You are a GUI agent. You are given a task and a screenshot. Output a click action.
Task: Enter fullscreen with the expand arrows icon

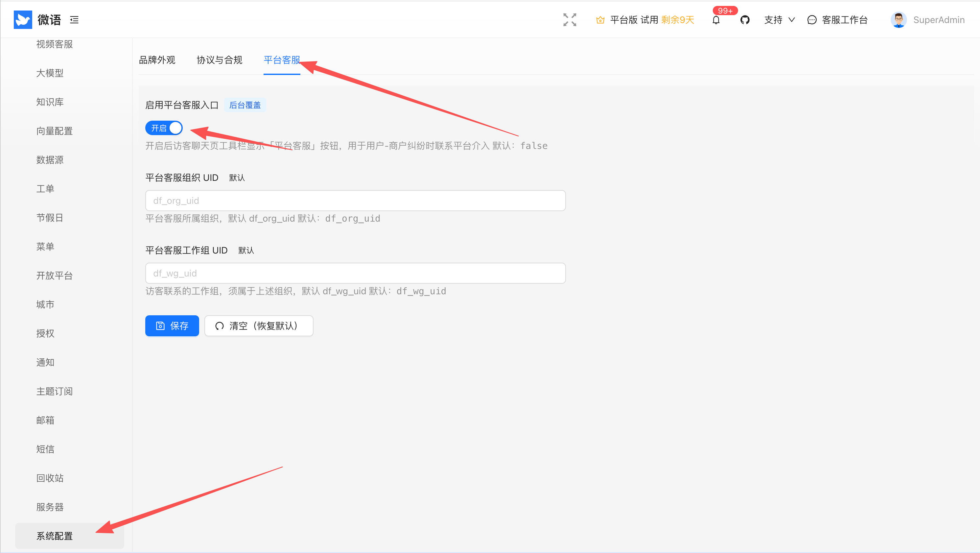pos(570,20)
